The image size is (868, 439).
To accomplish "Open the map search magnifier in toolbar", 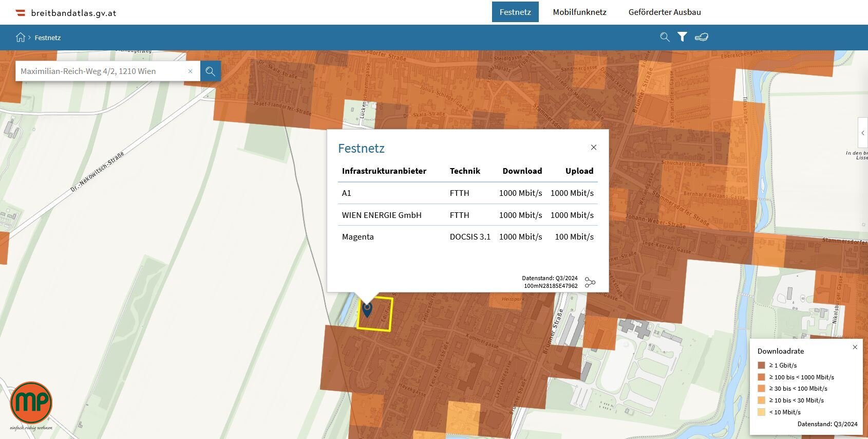I will click(665, 37).
